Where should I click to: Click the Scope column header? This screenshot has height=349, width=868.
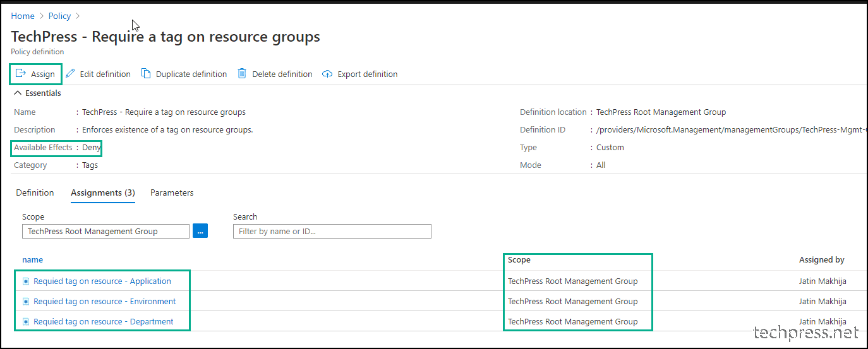(519, 260)
